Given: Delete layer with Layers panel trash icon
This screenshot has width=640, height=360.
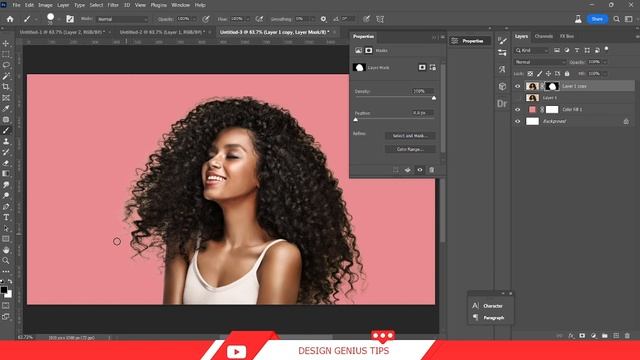Looking at the screenshot, I should [x=627, y=336].
